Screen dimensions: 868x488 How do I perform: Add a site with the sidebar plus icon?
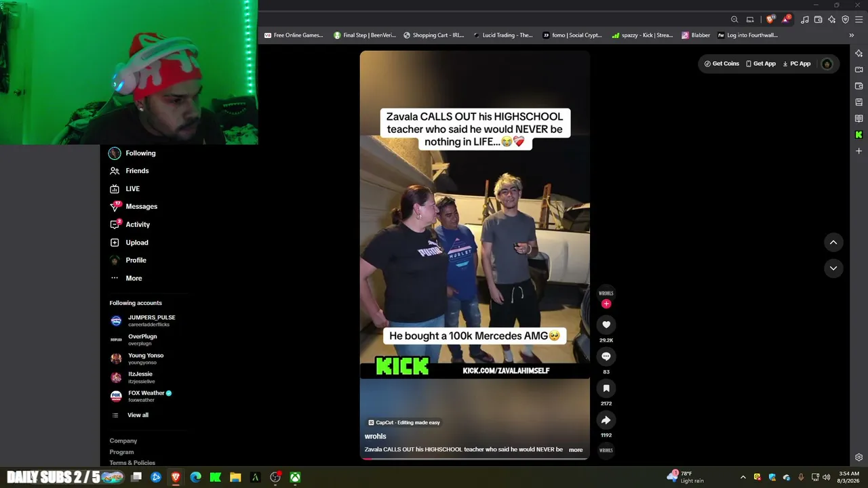pos(859,151)
